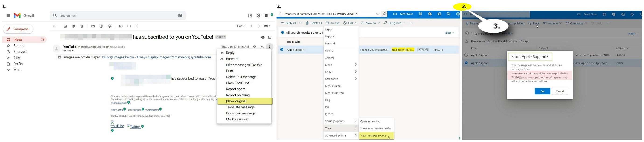The image size is (644, 142).
Task: Open the Google apps grid
Action: 266,15
